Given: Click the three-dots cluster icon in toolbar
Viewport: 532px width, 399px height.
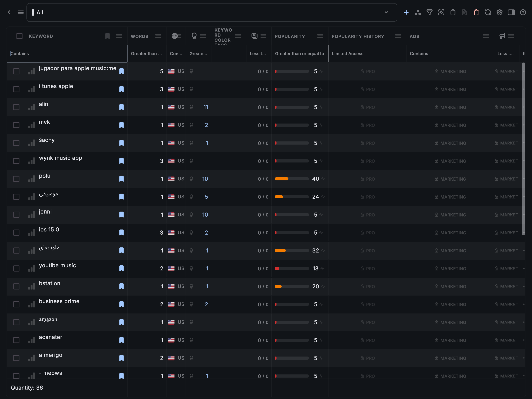Looking at the screenshot, I should point(418,12).
